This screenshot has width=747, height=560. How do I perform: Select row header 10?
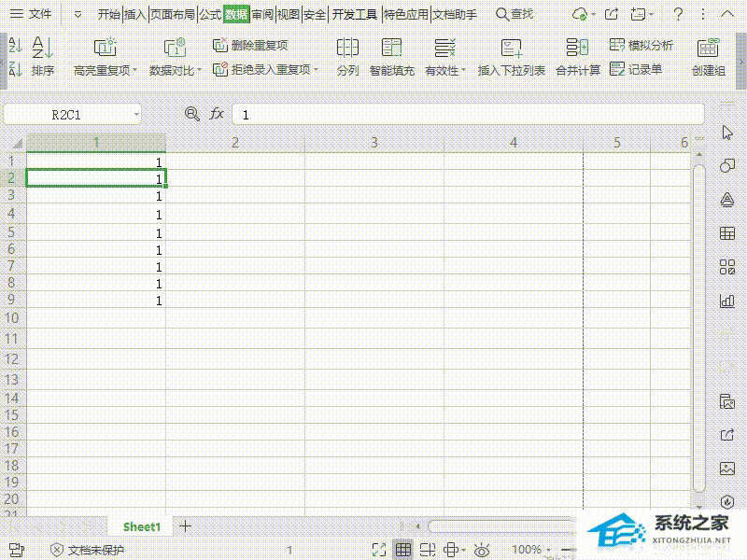coord(12,317)
